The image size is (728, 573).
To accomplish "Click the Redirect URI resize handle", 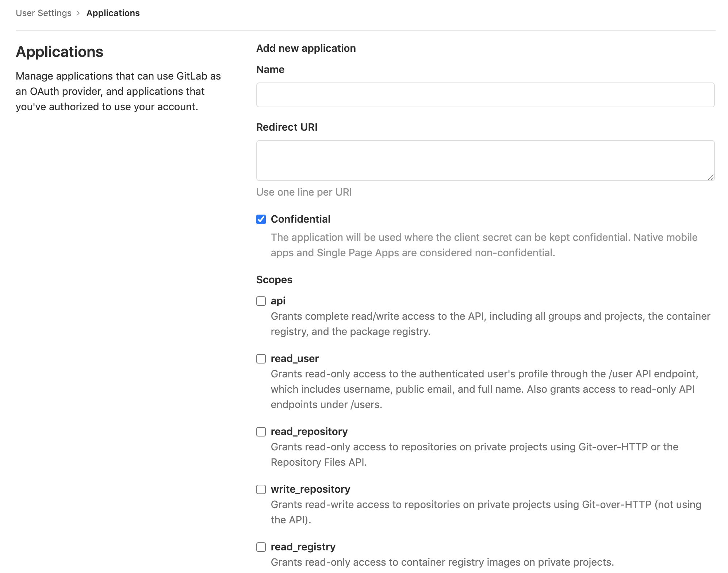I will [x=710, y=177].
